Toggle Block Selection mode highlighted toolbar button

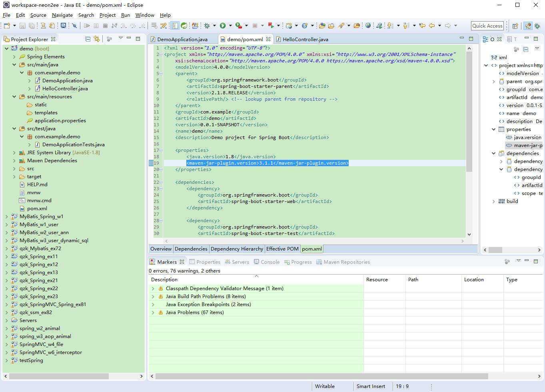click(175, 26)
